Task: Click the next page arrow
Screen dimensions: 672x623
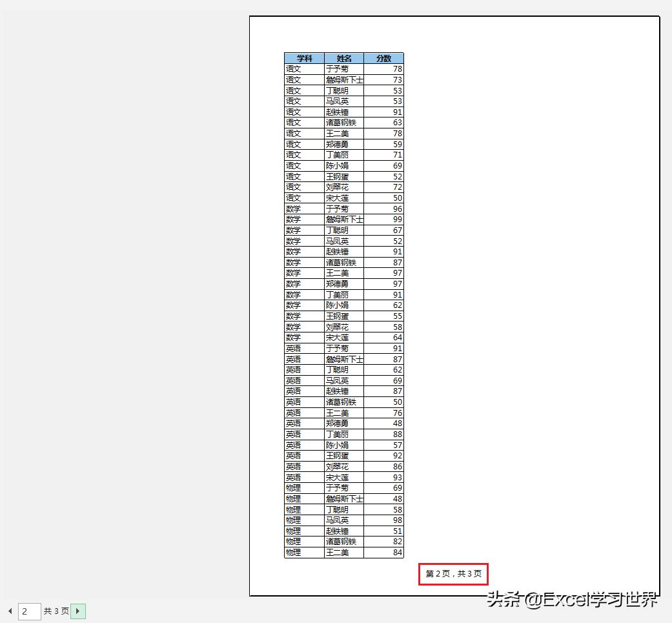Action: (x=77, y=611)
